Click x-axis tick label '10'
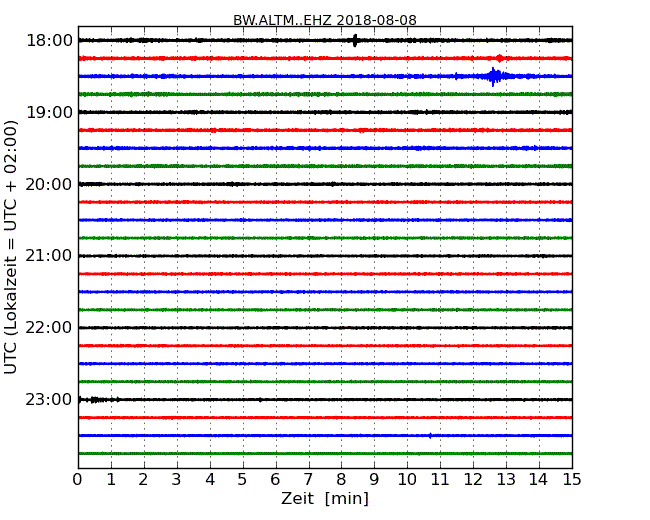The height and width of the screenshot is (520, 650). tap(407, 480)
